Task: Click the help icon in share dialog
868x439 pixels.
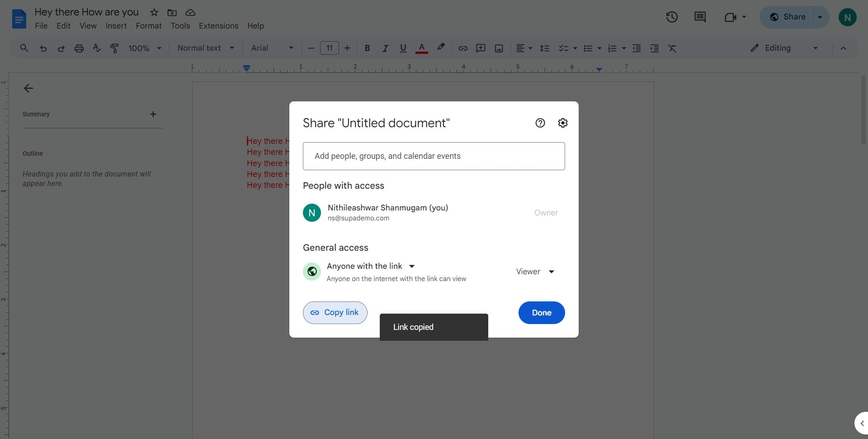Action: [540, 123]
